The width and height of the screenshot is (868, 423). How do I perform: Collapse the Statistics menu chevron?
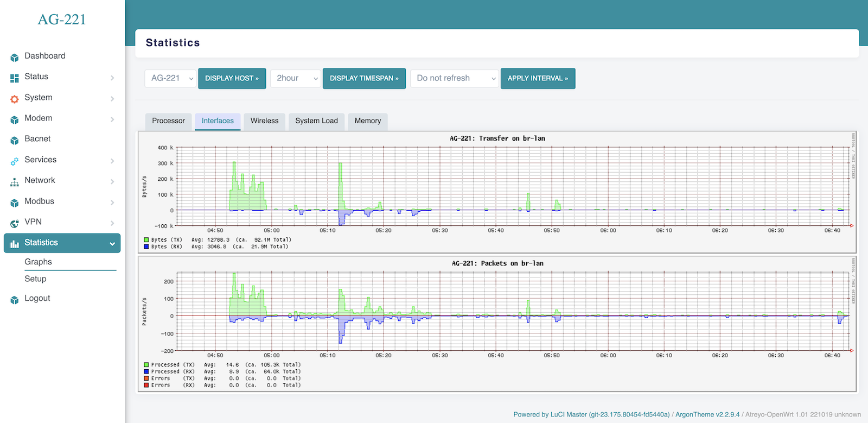click(x=112, y=244)
